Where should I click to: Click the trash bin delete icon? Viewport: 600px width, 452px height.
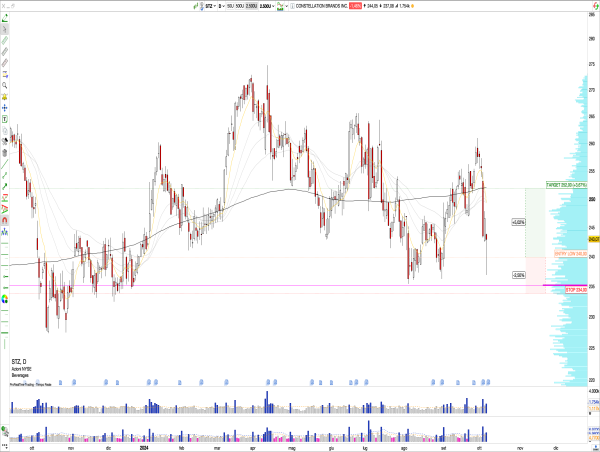coord(5,153)
